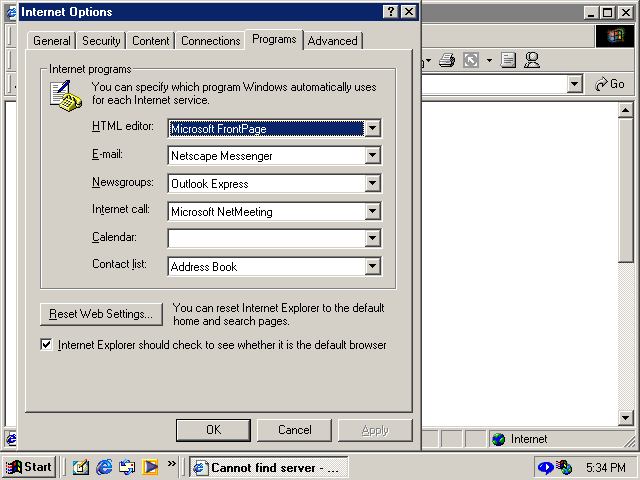Click the Windows logo throbber in browser

pyautogui.click(x=615, y=36)
